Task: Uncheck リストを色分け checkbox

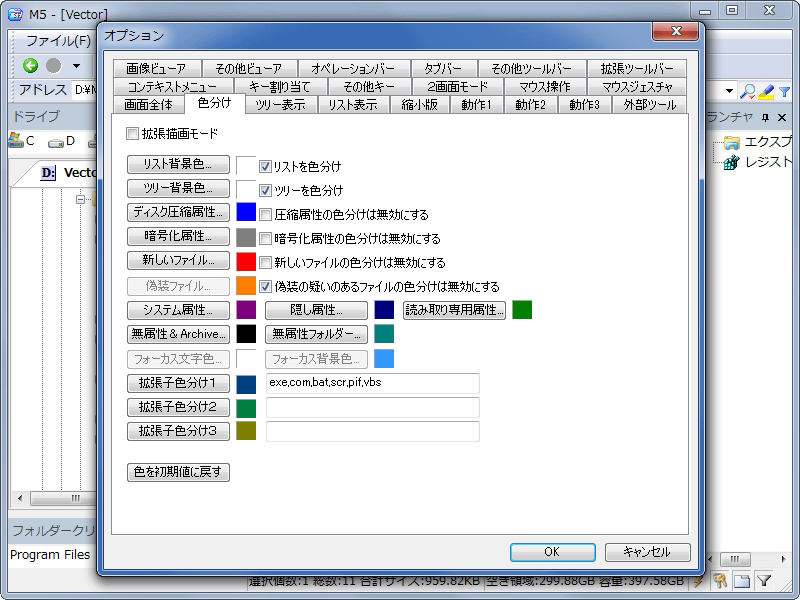Action: (x=265, y=166)
